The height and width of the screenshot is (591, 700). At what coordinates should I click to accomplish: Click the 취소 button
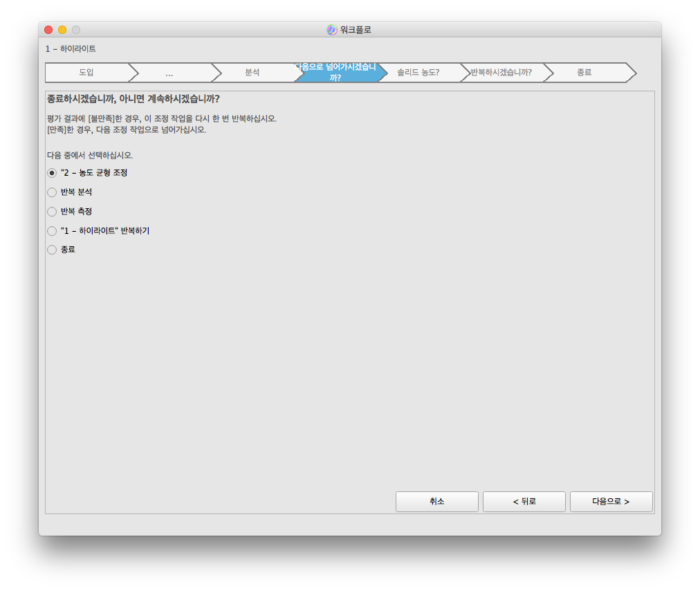click(436, 502)
